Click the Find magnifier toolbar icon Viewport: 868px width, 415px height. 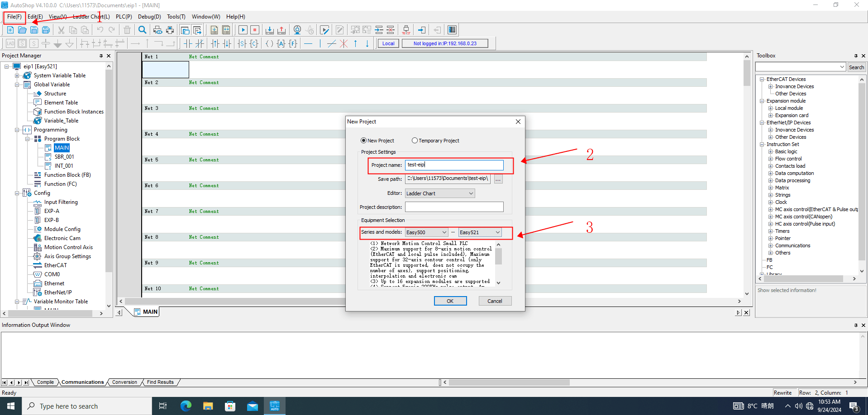click(142, 30)
